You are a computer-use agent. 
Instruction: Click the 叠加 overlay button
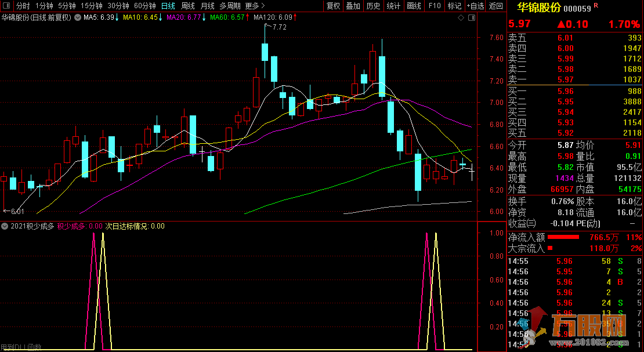(x=353, y=6)
